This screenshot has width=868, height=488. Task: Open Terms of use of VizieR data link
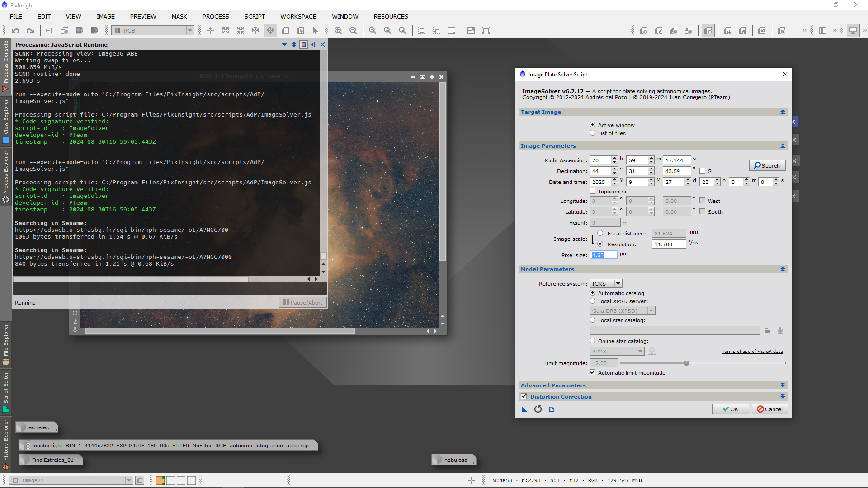(752, 352)
